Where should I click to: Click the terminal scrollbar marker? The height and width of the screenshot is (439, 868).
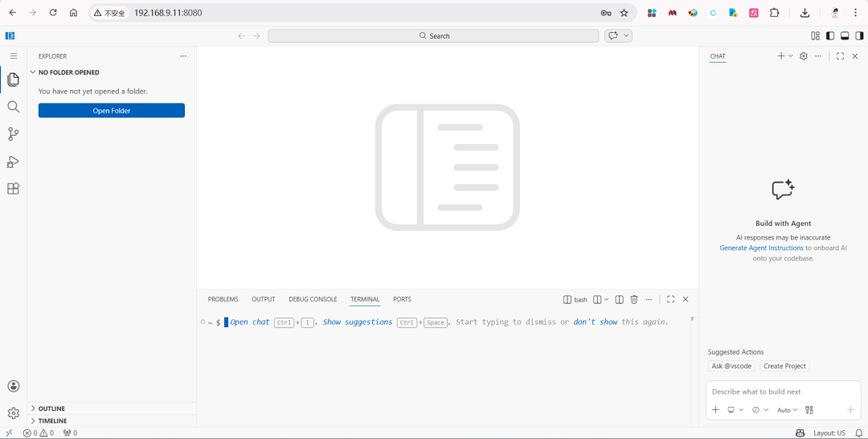692,319
